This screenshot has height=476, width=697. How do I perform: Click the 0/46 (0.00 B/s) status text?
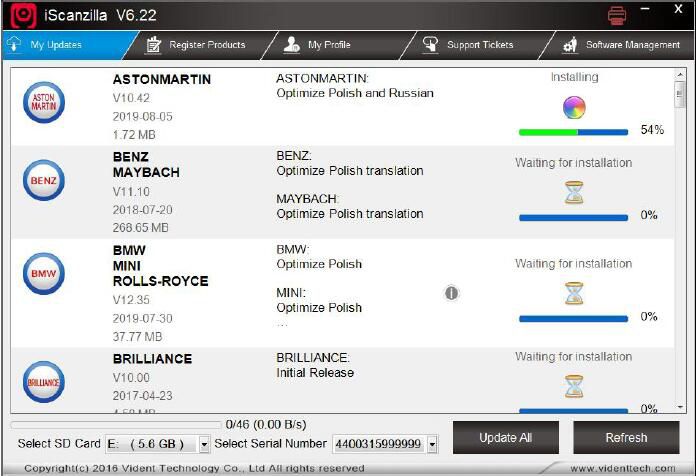click(x=266, y=425)
